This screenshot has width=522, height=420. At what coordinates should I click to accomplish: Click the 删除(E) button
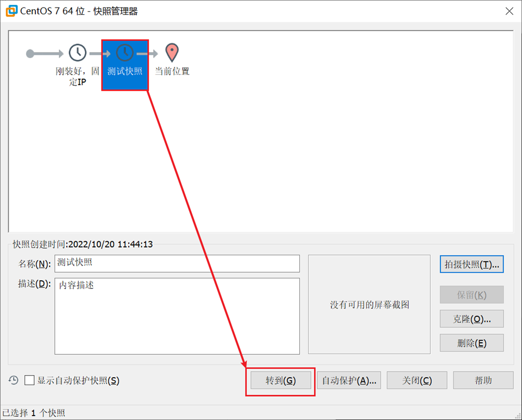pos(471,343)
